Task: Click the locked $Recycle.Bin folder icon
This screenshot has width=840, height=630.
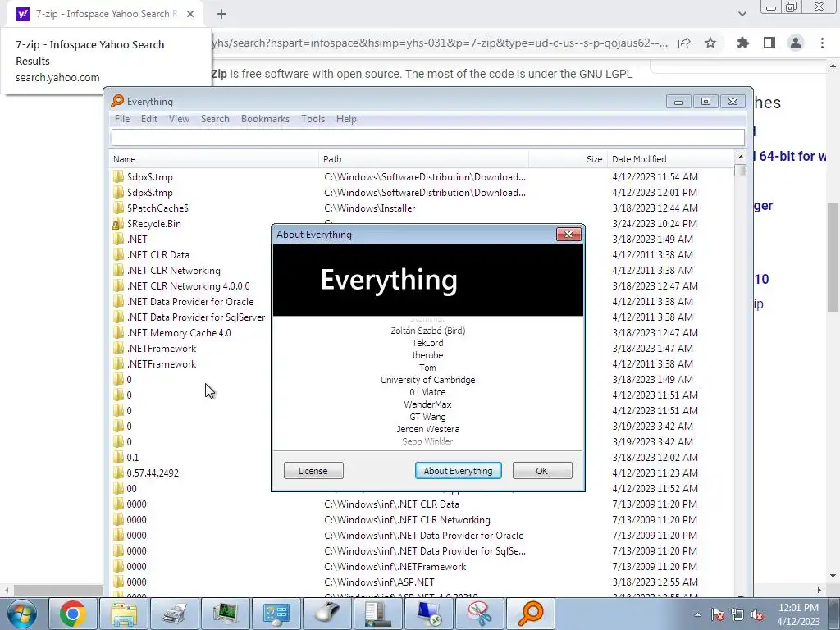Action: click(118, 223)
